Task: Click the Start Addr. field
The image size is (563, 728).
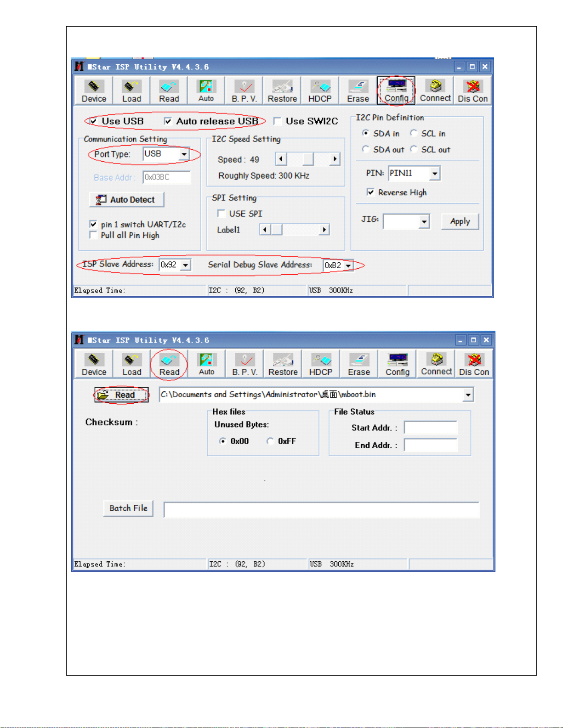Action: (431, 428)
